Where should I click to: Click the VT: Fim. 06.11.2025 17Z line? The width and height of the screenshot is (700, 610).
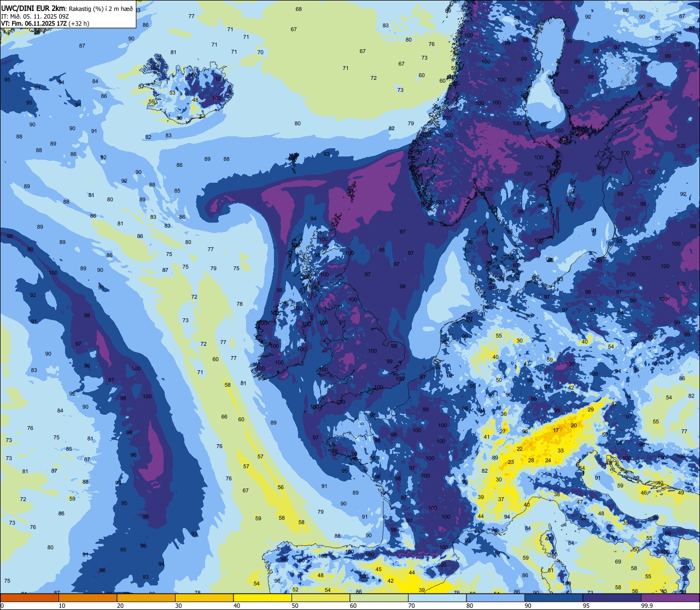pyautogui.click(x=45, y=24)
